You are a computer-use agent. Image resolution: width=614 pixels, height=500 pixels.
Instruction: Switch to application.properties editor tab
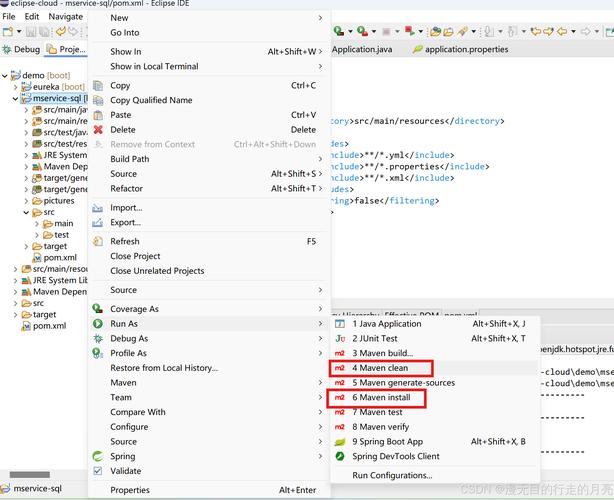coord(465,49)
